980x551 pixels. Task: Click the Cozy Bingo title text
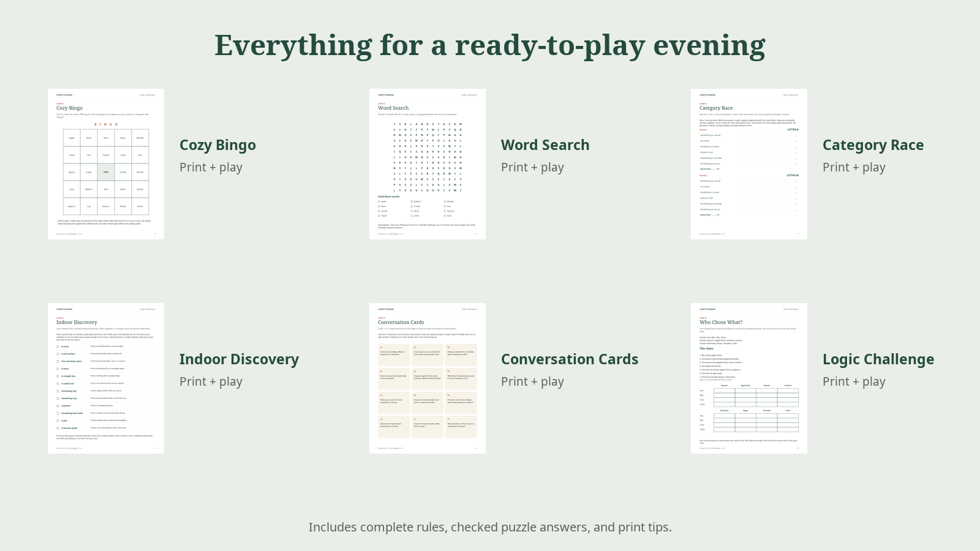pyautogui.click(x=217, y=146)
